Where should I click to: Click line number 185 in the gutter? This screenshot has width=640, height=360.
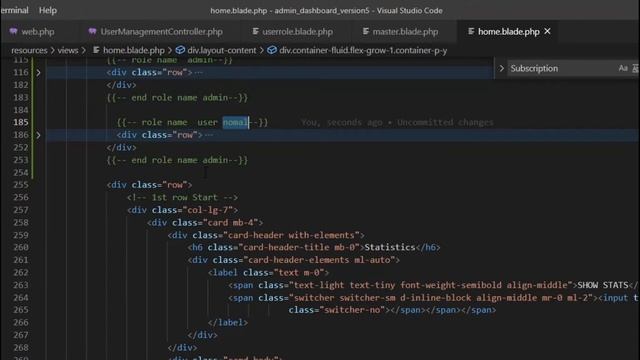click(20, 122)
